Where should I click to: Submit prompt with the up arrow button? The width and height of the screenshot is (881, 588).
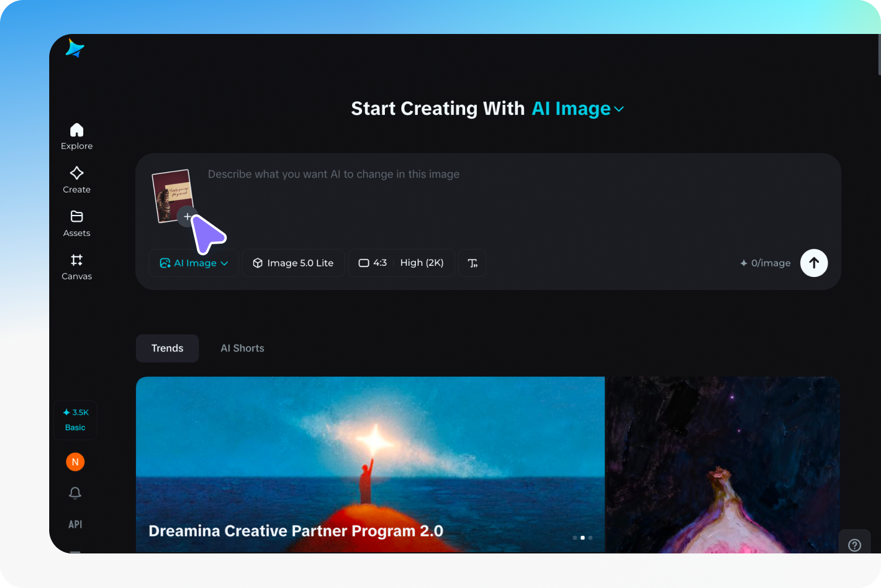click(x=814, y=263)
